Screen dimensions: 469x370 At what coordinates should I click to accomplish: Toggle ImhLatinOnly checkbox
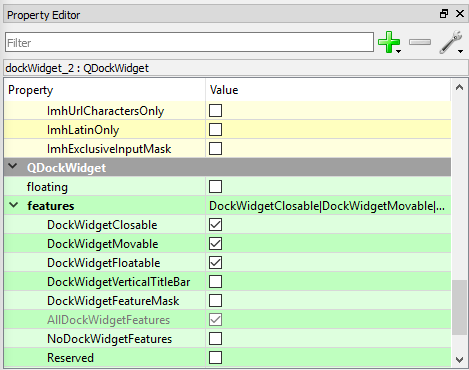point(215,130)
